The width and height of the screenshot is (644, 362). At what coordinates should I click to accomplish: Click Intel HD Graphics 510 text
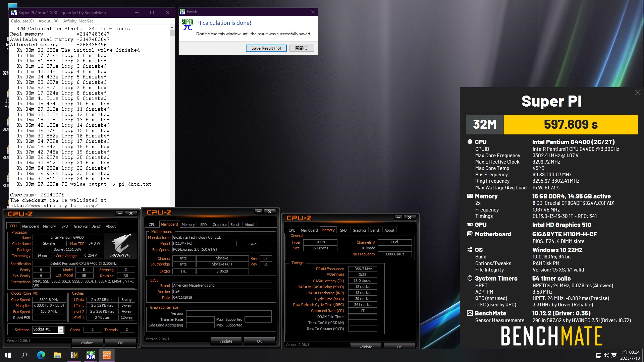[562, 225]
